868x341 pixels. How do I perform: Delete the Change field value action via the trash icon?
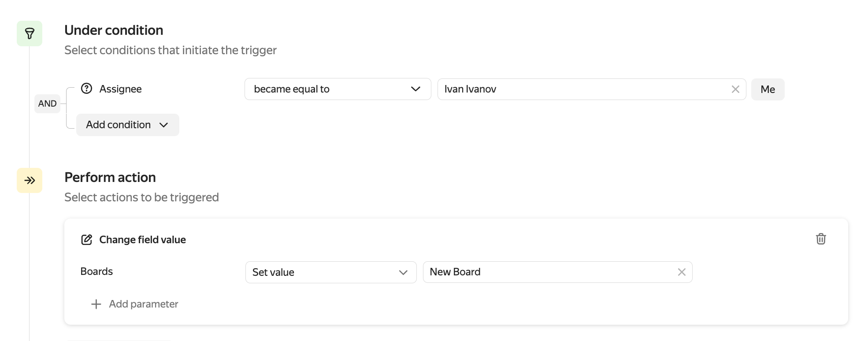tap(820, 239)
